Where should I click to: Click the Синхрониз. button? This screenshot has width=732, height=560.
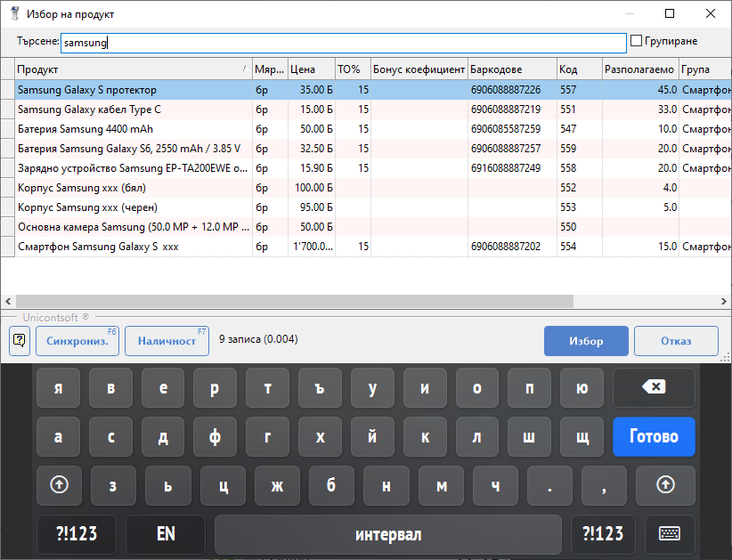77,341
